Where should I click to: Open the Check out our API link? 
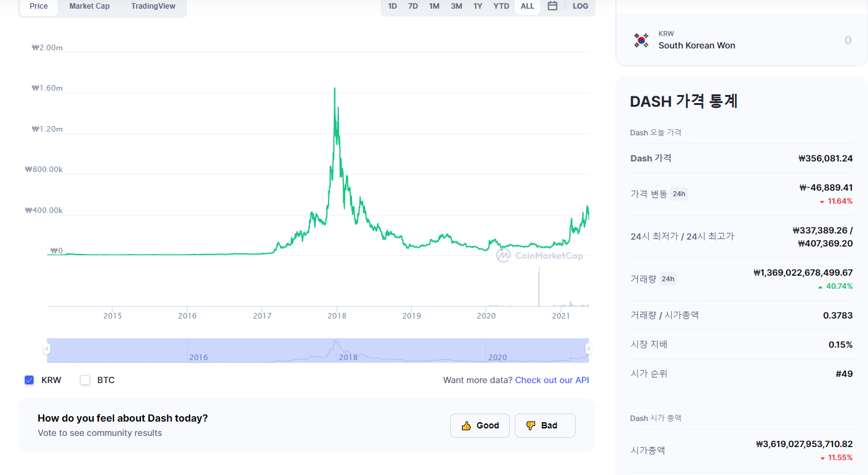552,380
